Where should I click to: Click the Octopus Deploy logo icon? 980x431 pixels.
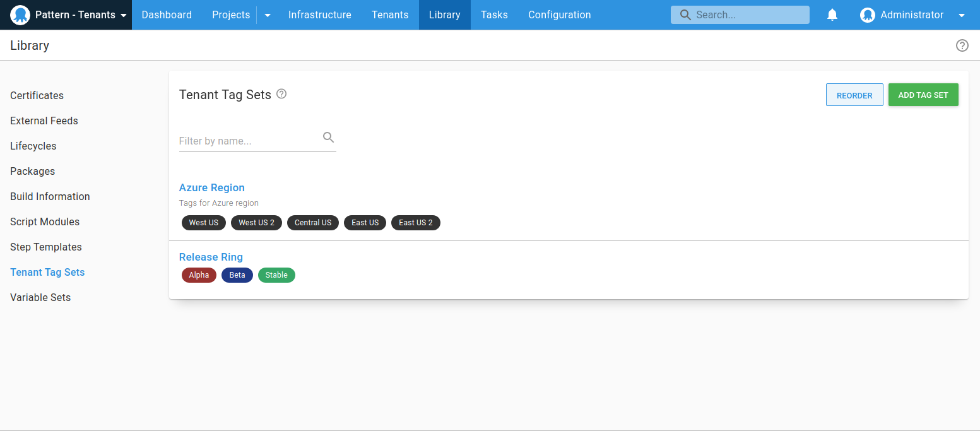pos(20,15)
